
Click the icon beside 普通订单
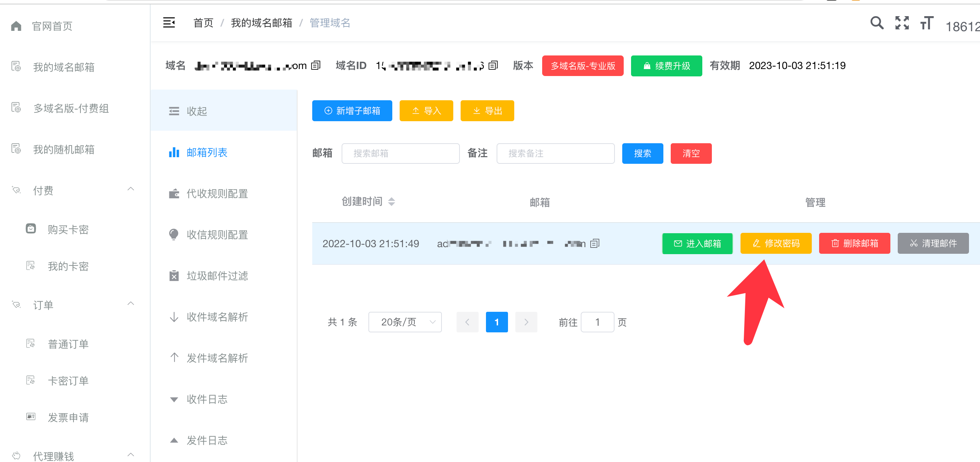31,343
